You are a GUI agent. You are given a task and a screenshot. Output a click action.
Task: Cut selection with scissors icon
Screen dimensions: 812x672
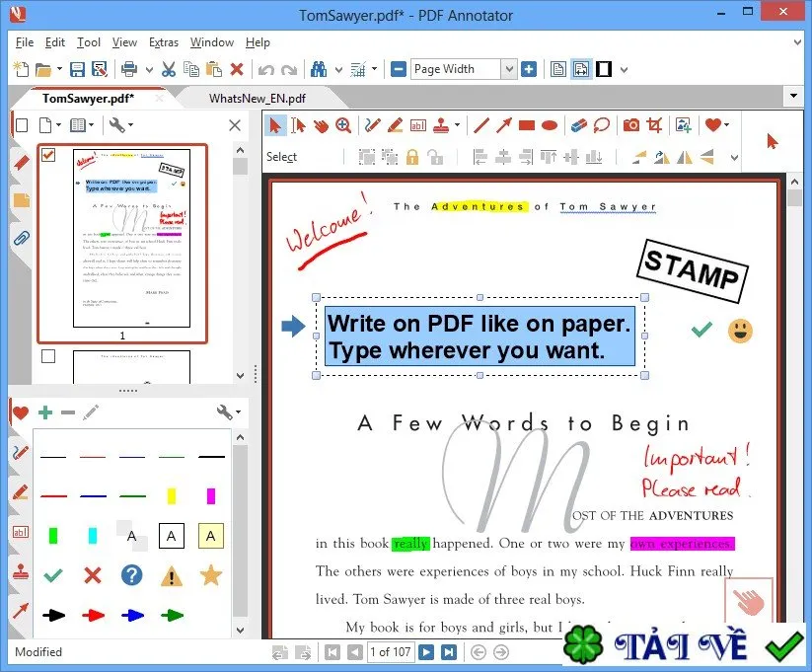[169, 69]
